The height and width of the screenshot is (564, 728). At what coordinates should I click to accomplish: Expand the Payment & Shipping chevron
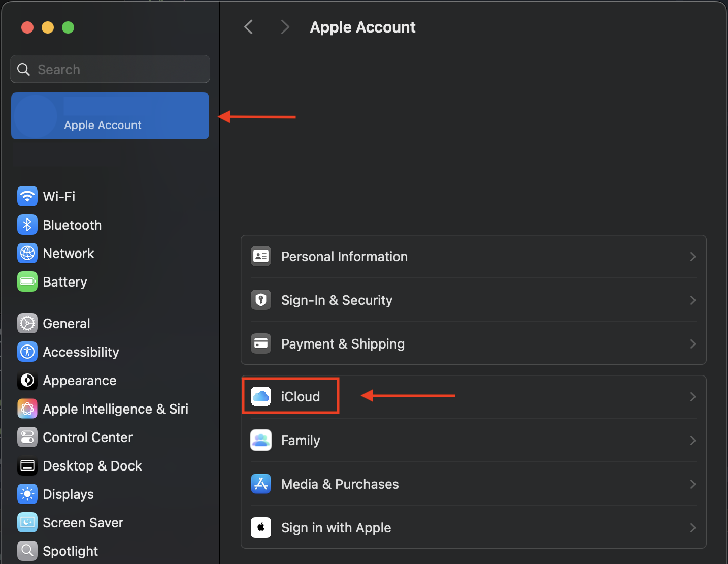coord(692,344)
